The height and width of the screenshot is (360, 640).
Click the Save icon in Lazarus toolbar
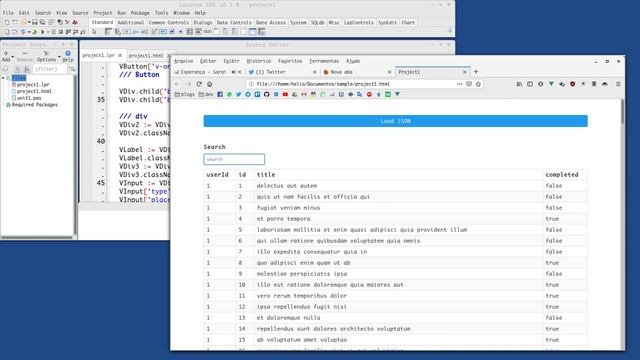(35, 22)
